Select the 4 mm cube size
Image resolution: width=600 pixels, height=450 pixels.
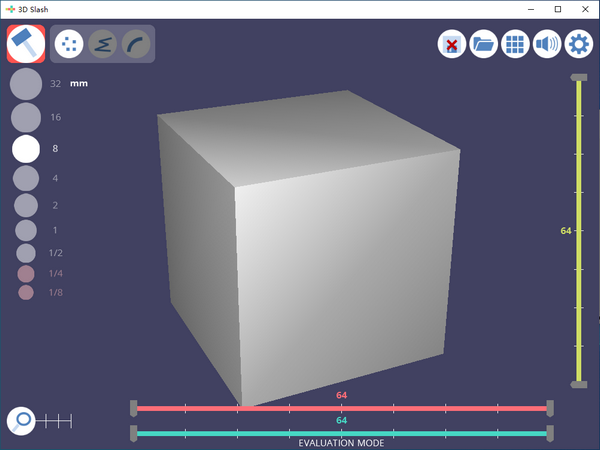[x=26, y=178]
